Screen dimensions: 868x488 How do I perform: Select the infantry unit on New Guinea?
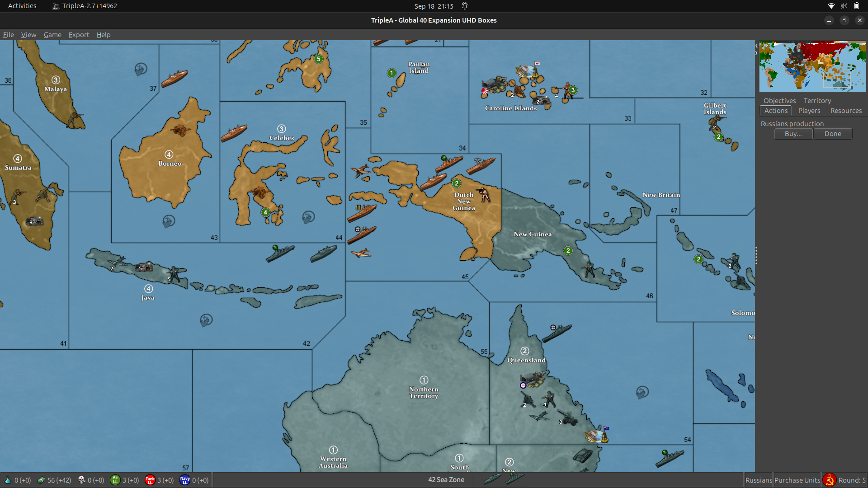coord(589,269)
